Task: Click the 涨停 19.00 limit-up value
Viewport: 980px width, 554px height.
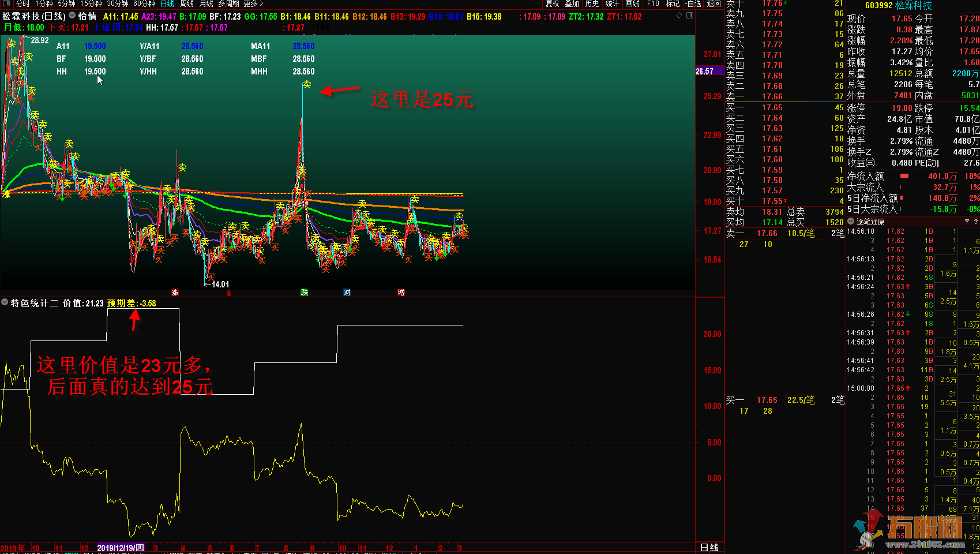Action: point(902,108)
